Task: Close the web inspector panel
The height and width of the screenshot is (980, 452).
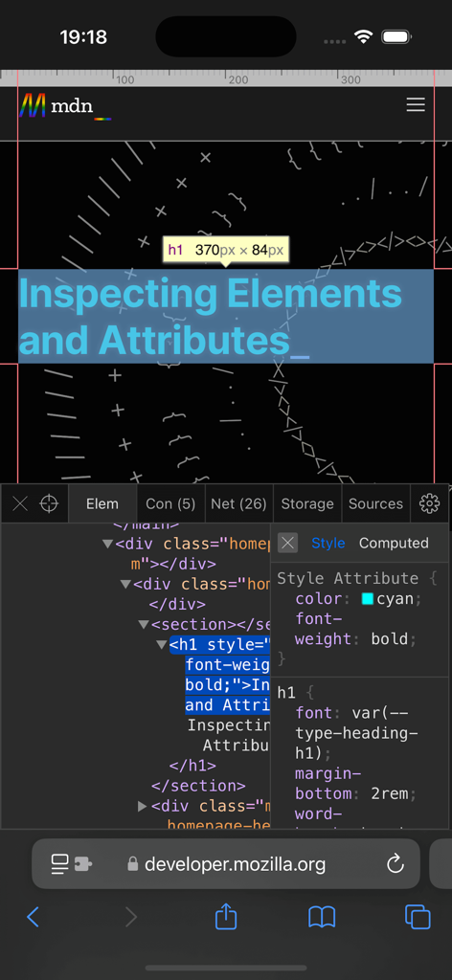Action: coord(20,503)
